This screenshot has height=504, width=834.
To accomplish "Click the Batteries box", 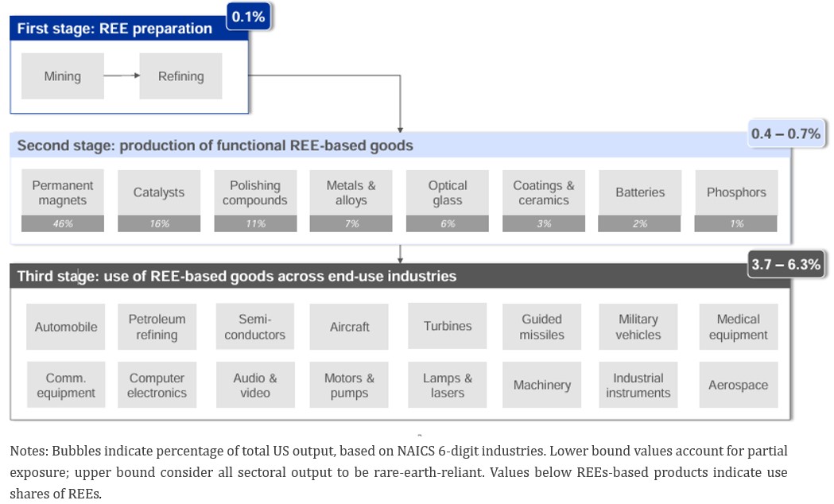I will 640,192.
